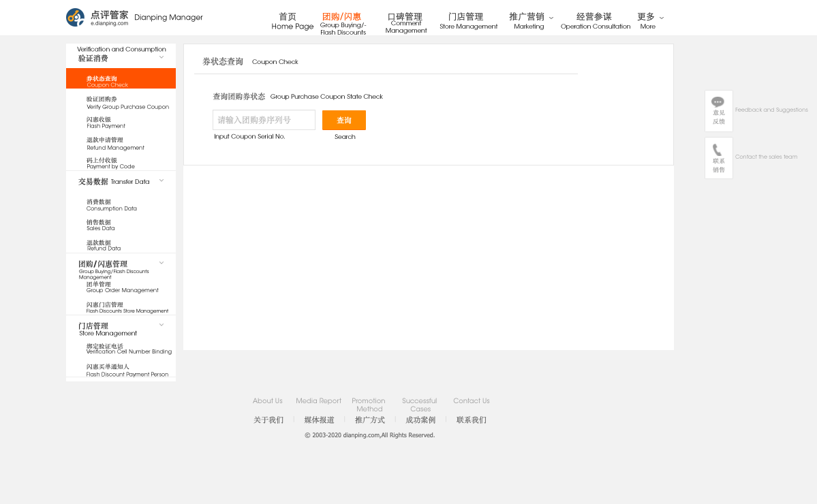Focus the coupon serial number input field
817x504 pixels.
[264, 121]
